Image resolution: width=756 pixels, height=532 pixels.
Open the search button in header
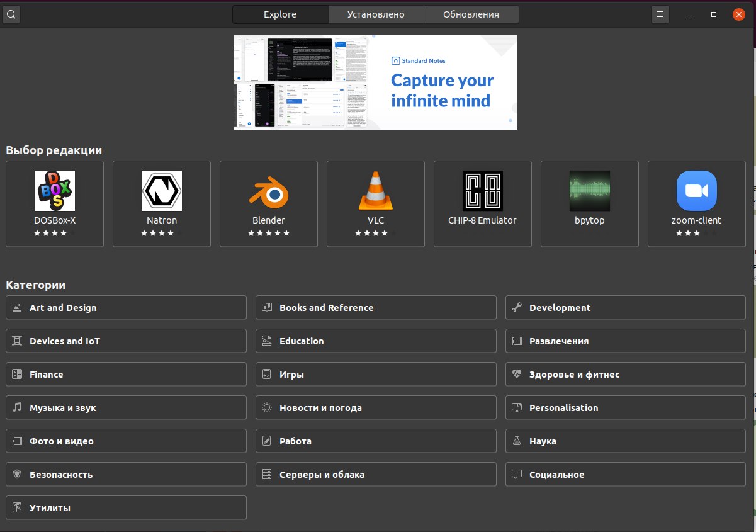(x=12, y=14)
